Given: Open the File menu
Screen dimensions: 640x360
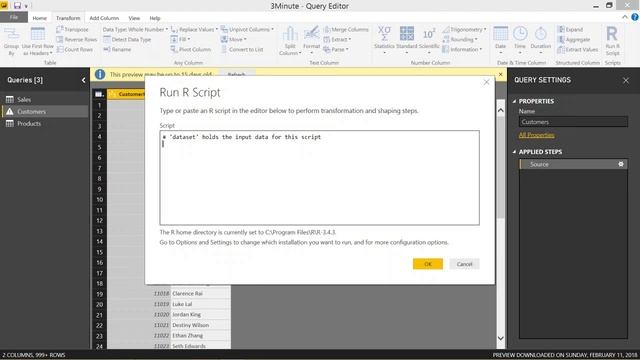Looking at the screenshot, I should (14, 17).
